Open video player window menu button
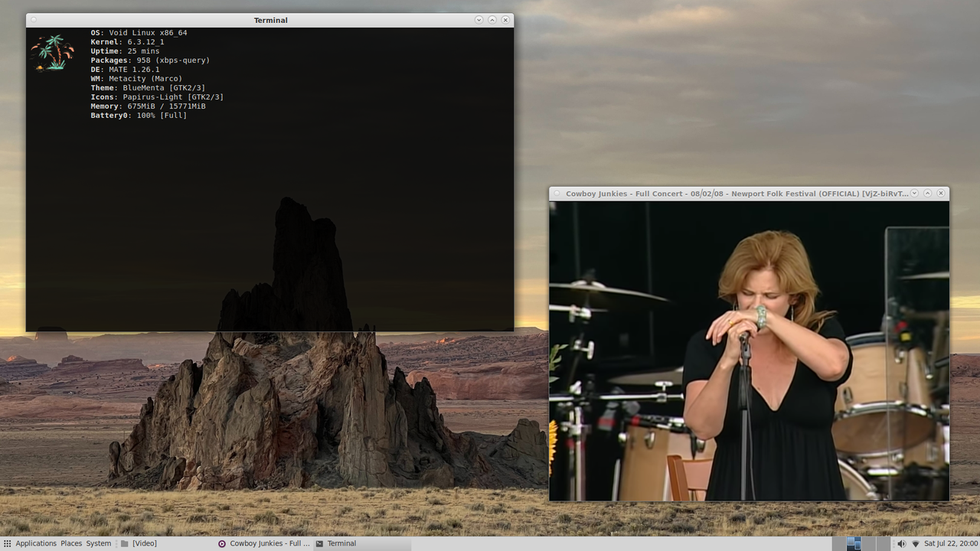The width and height of the screenshot is (980, 551). coord(557,194)
